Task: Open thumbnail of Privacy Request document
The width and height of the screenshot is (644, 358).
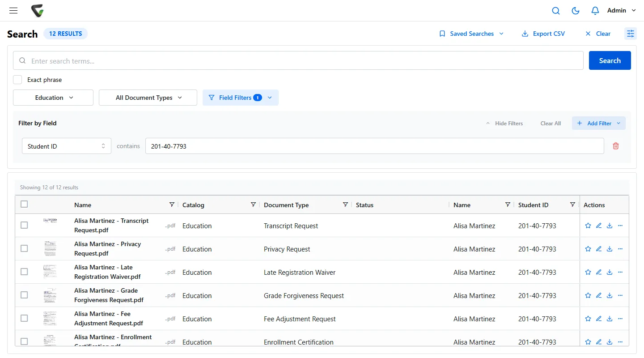Action: (x=50, y=248)
